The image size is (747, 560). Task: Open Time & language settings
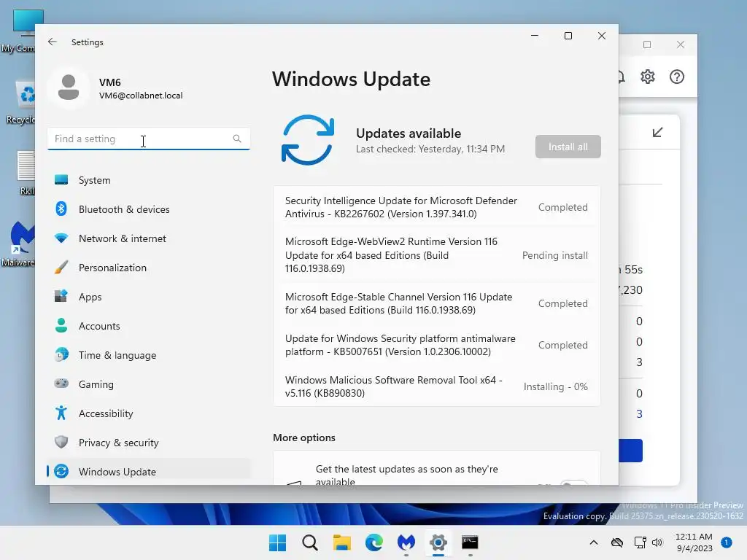[x=149, y=355]
